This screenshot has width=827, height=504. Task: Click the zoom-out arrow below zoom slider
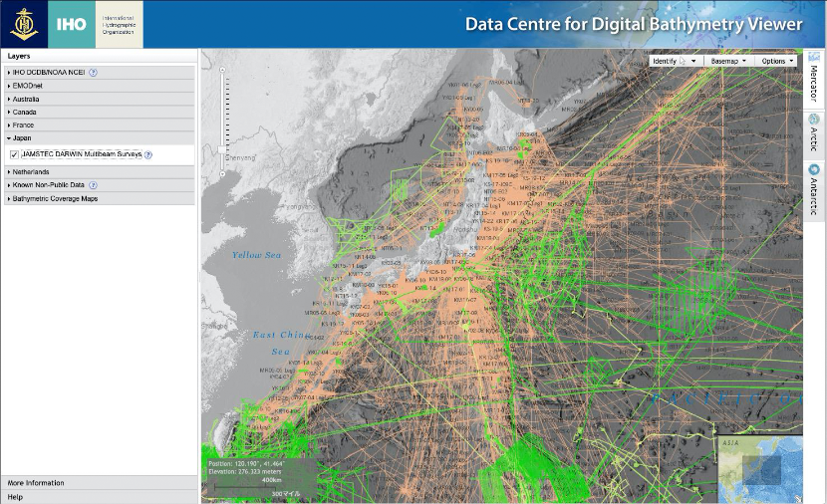[x=222, y=174]
